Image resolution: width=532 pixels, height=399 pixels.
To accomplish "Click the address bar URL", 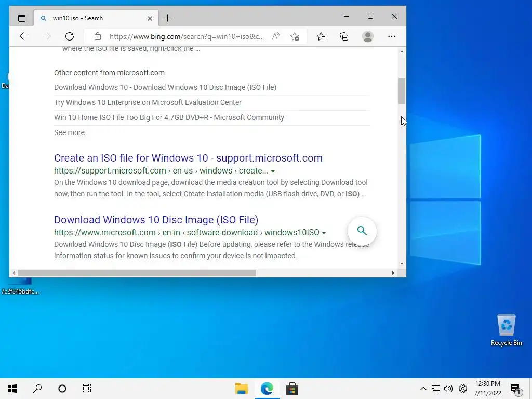I will (x=187, y=36).
